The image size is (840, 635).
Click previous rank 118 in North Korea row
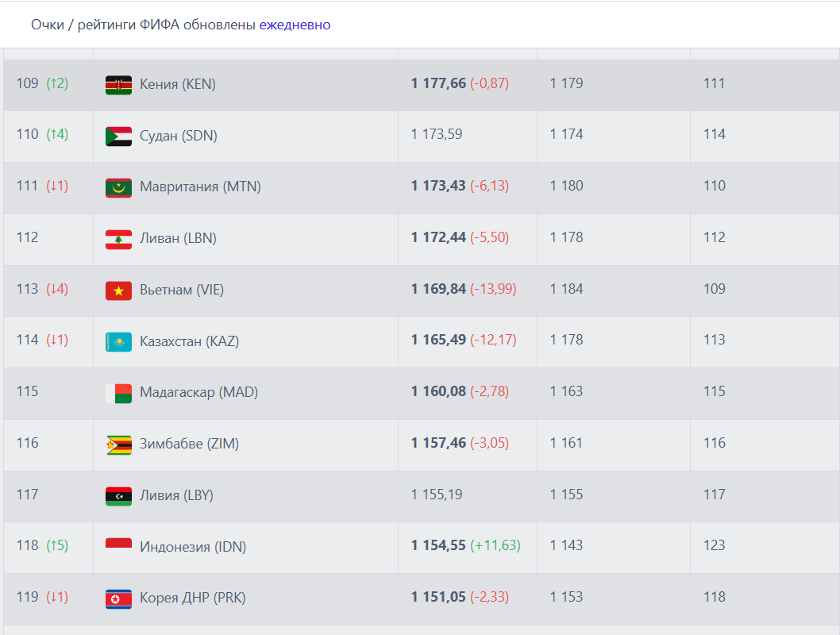click(x=714, y=596)
